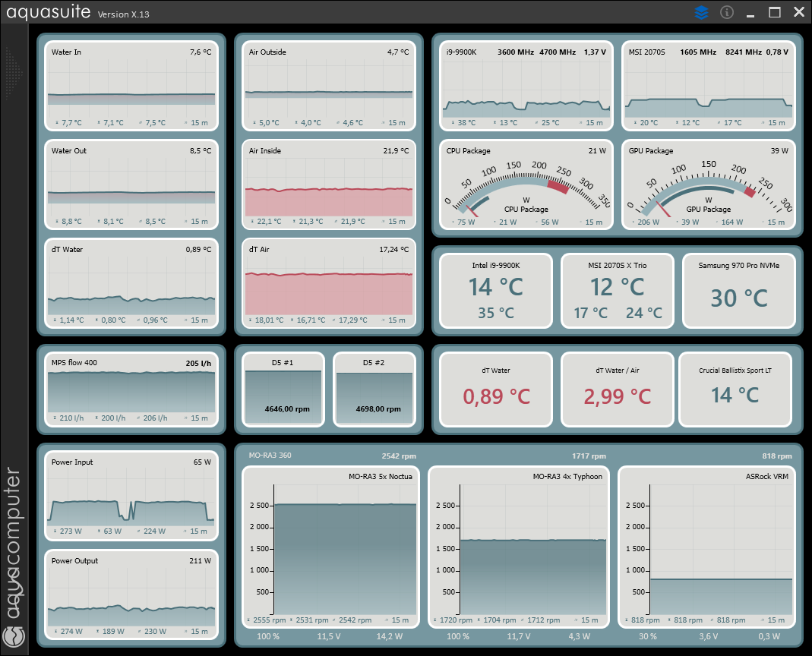Select the dT Water 0,89 °C tile
This screenshot has height=656, width=812.
tap(496, 389)
